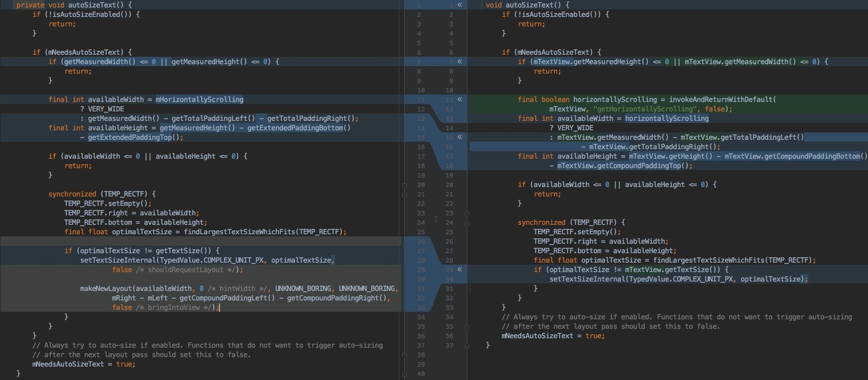Screen dimensions: 868x380
Task: Click 'findLargestTextSizeWhichFits' in the left pane
Action: (239, 232)
